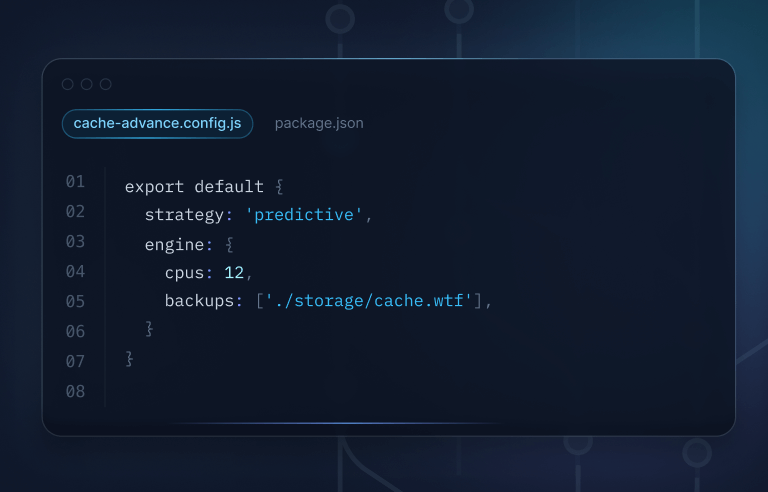Viewport: 768px width, 492px height.
Task: Switch to the cache-advance.config.js tab
Action: (157, 123)
